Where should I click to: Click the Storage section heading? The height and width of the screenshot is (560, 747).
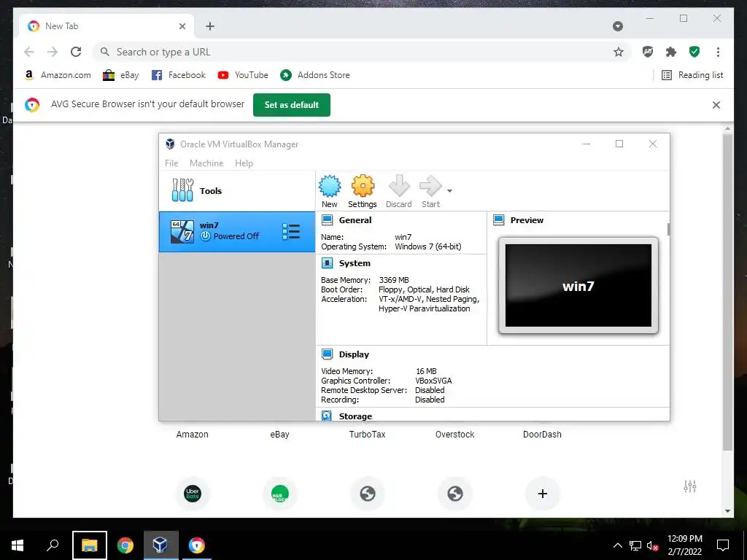(355, 416)
